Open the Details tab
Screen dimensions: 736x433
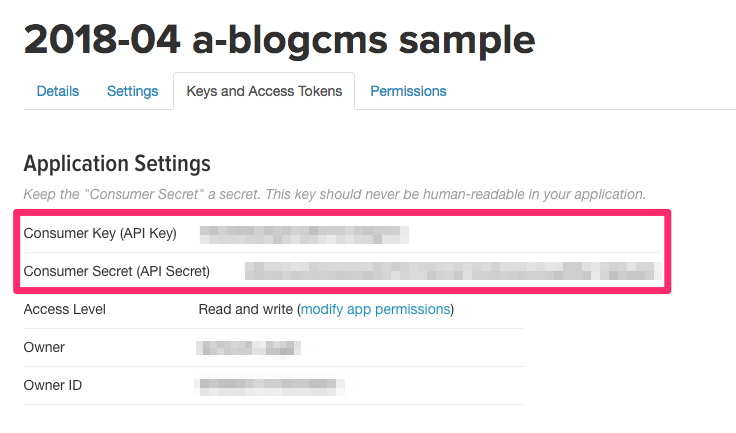tap(58, 91)
